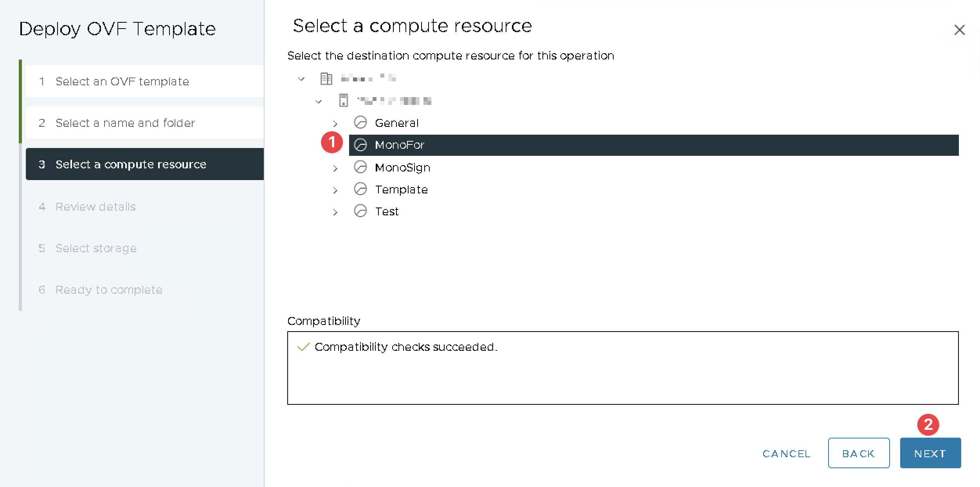980x487 pixels.
Task: Click the Template resource pool icon
Action: click(360, 189)
